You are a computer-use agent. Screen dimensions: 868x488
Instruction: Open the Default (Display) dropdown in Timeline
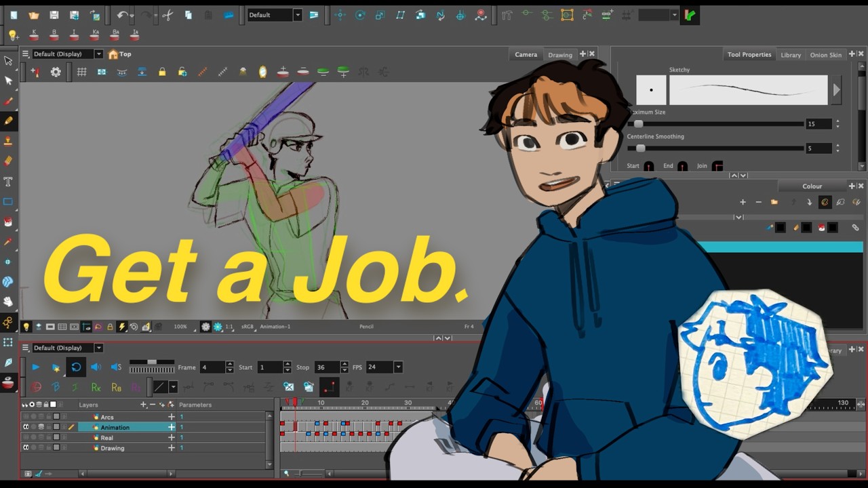click(98, 348)
